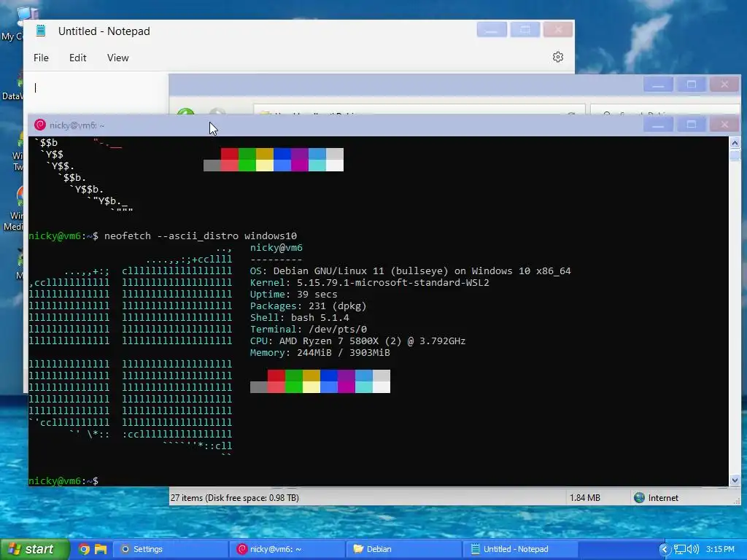
Task: Switch to the Settings taskbar button
Action: pos(169,549)
